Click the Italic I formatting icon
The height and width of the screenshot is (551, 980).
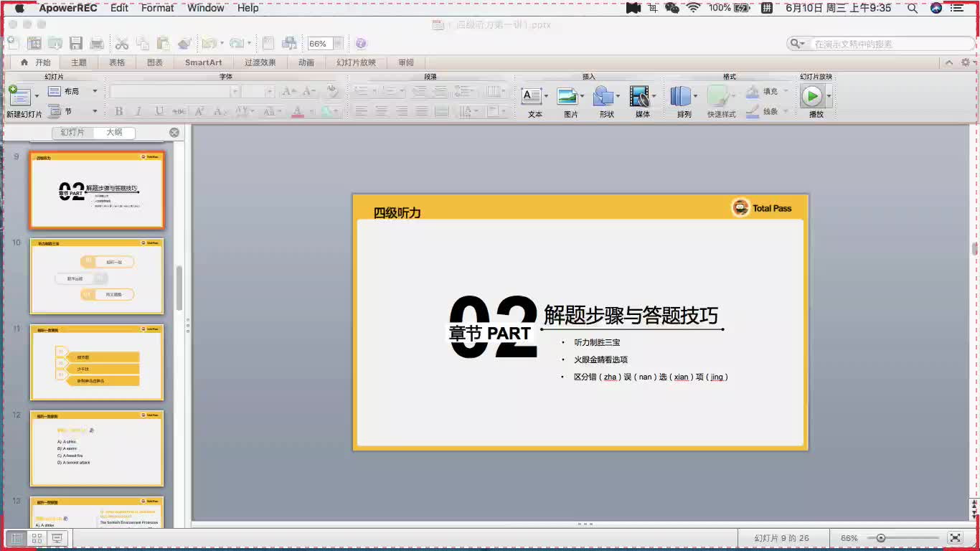(138, 111)
